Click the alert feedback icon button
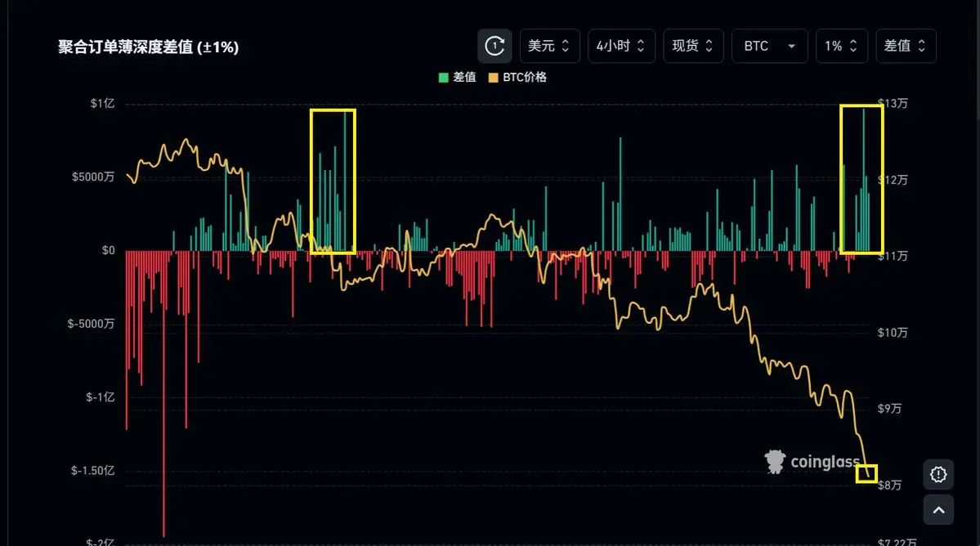The width and height of the screenshot is (980, 546). [x=938, y=475]
